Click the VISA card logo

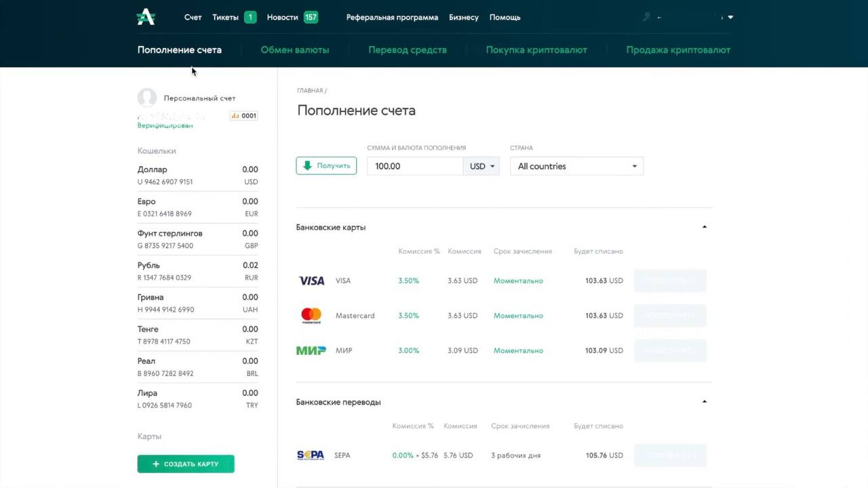311,281
